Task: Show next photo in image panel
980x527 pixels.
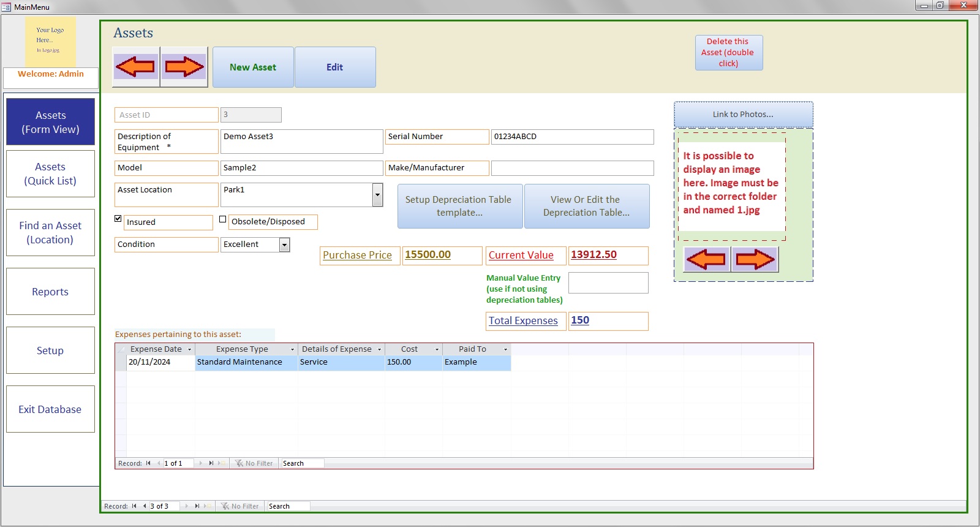Action: (x=755, y=259)
